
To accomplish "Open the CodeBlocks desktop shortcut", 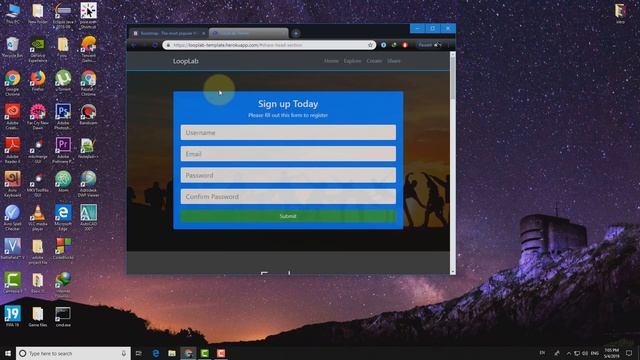I will 63,249.
